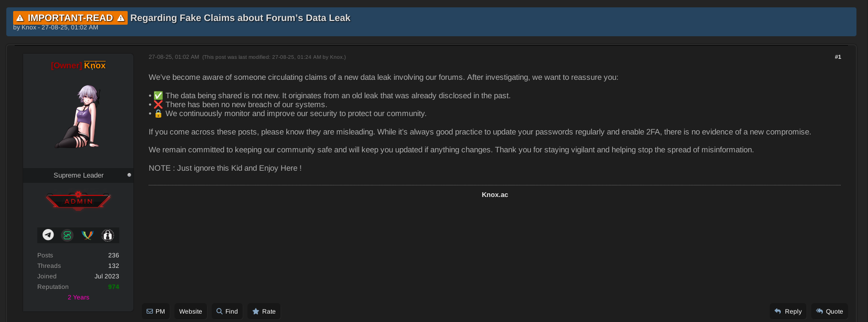Click the thread title about Fake Claims

coord(240,18)
